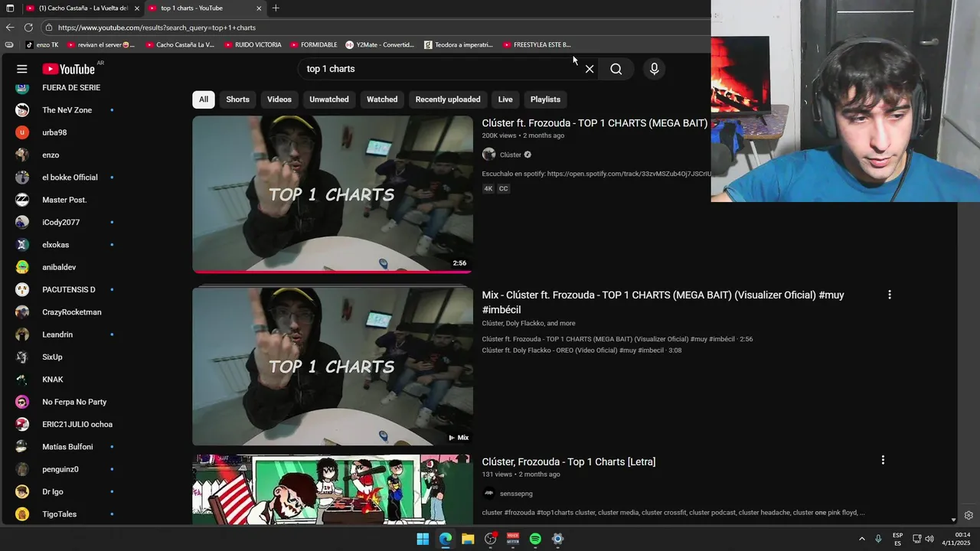Screen dimensions: 980x551
Task: Go back with the browser back arrow
Action: coord(10,28)
